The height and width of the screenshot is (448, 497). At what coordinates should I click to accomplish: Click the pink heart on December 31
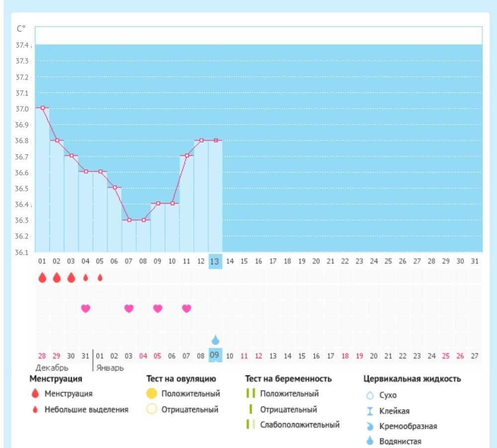tap(85, 308)
